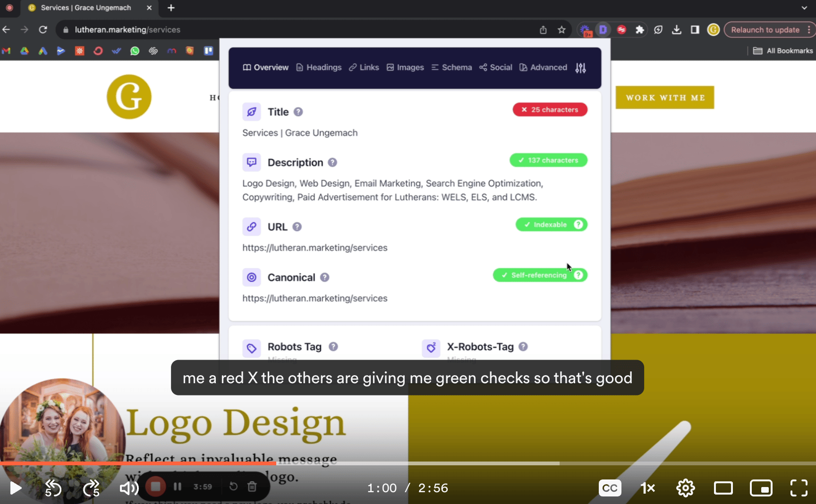Open the Advanced tab
Viewport: 816px width, 504px height.
[x=543, y=67]
